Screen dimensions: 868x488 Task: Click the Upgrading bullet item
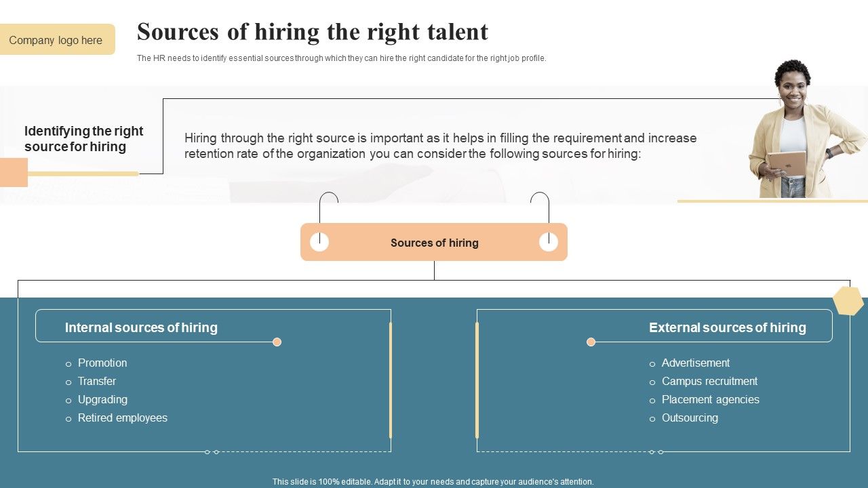(x=102, y=400)
